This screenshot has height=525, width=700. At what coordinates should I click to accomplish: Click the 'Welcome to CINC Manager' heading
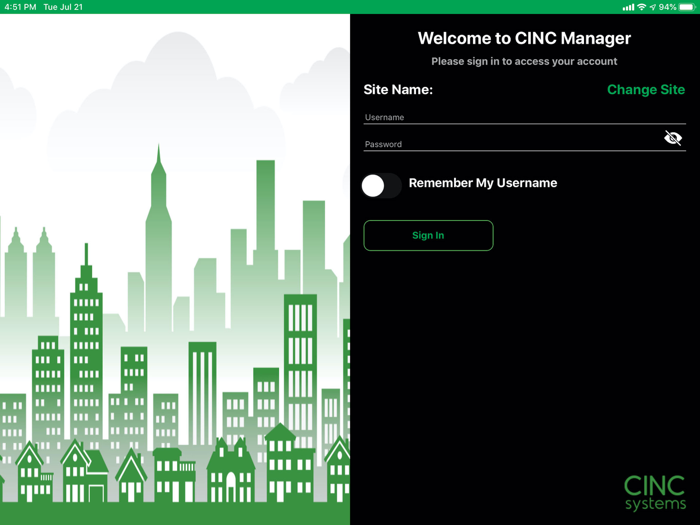point(524,38)
